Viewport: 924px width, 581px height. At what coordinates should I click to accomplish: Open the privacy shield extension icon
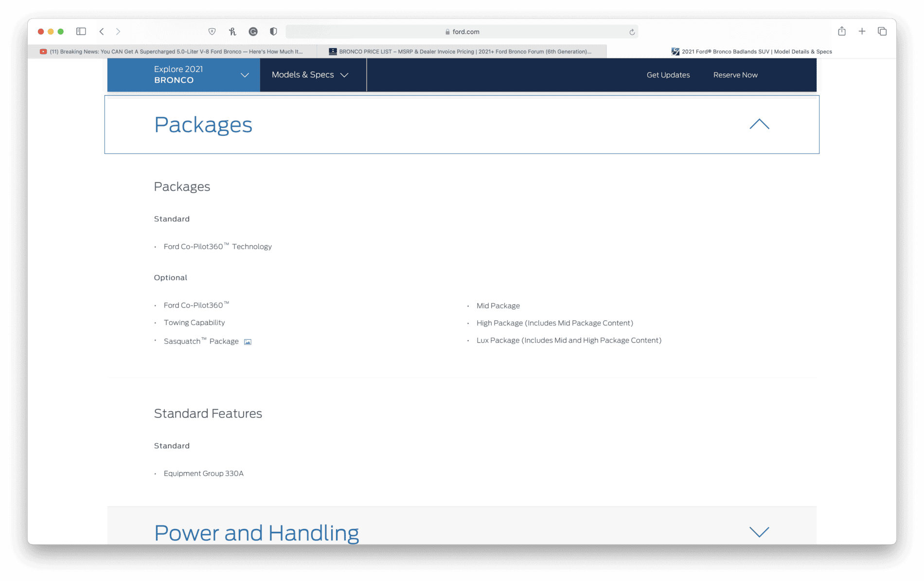coord(212,32)
